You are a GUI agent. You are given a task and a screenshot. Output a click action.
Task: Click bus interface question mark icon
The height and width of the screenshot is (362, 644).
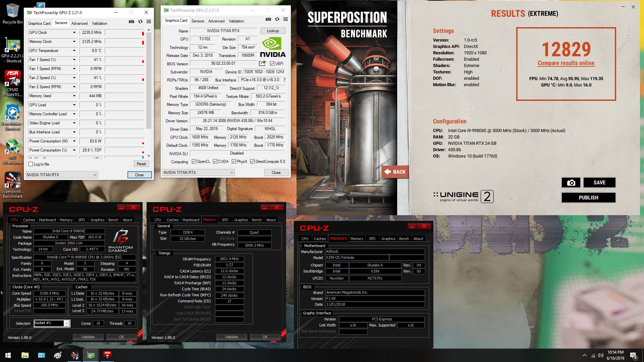click(284, 80)
